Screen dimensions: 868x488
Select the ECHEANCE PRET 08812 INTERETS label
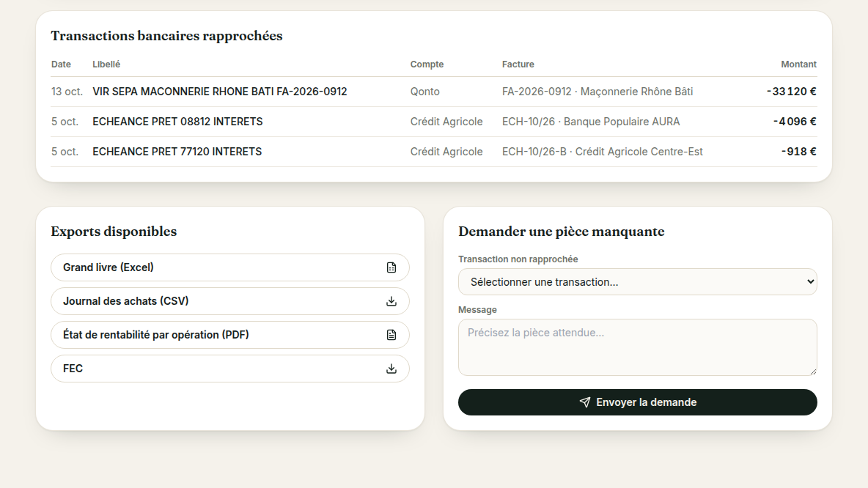pos(177,122)
